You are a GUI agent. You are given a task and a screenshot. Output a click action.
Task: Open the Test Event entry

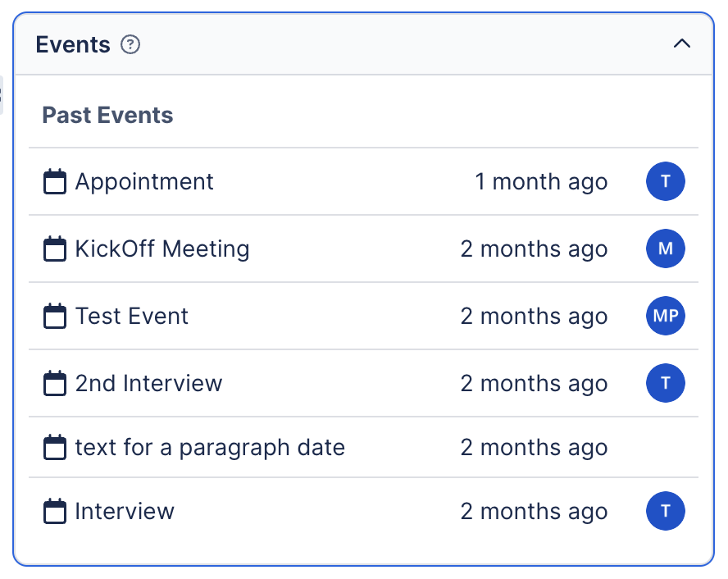pos(132,317)
